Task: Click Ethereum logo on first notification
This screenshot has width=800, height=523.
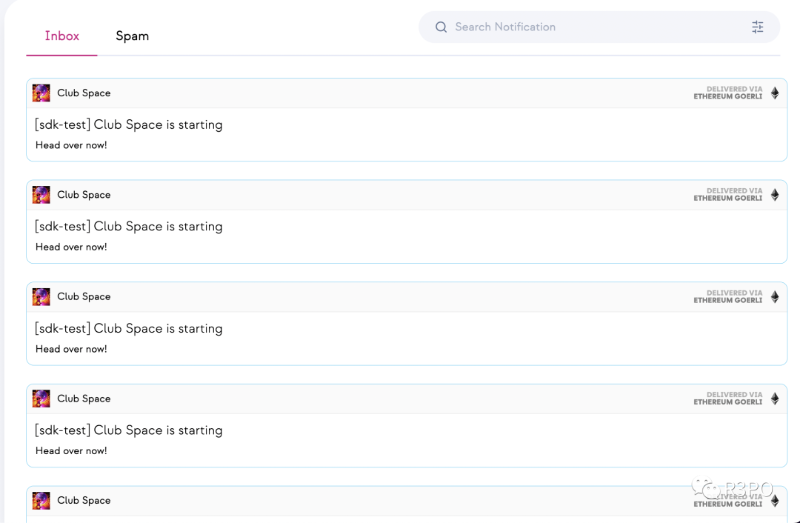Action: point(774,93)
